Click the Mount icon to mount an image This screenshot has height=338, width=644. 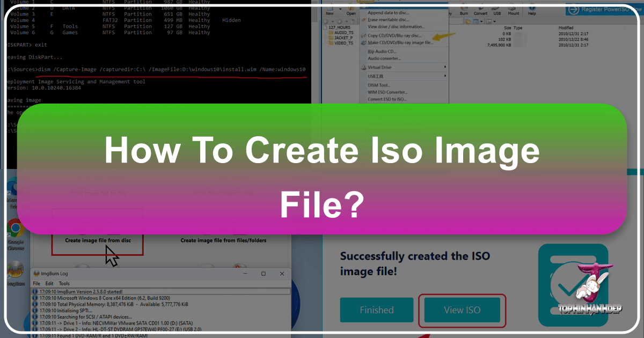pos(514,10)
